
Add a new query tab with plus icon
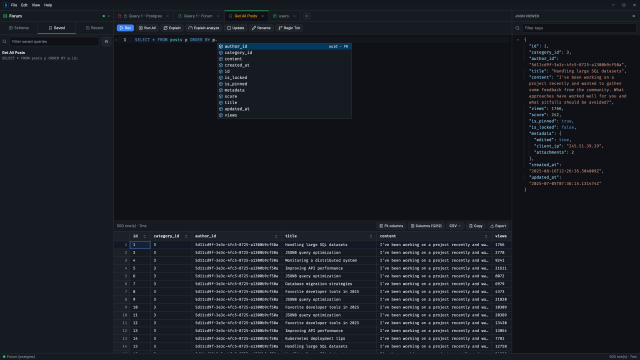pyautogui.click(x=307, y=16)
